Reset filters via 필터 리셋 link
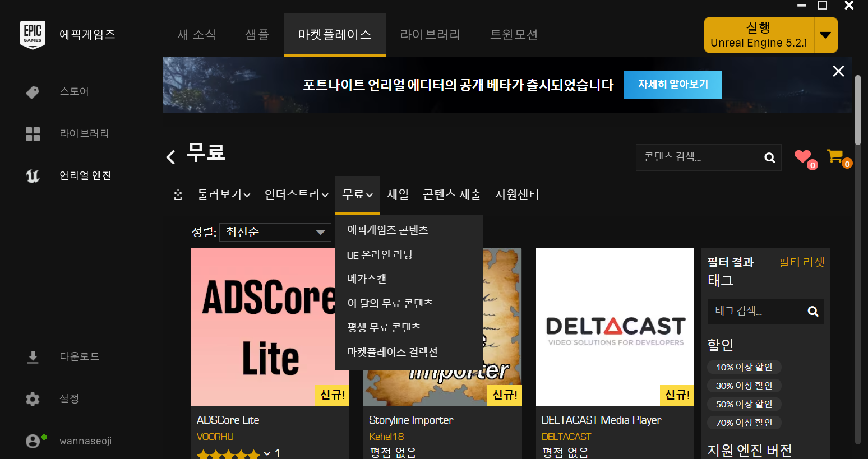This screenshot has height=459, width=868. point(801,262)
